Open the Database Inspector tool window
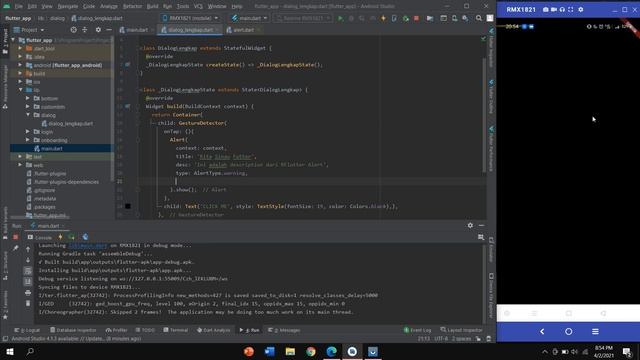640x360 pixels. (73, 330)
